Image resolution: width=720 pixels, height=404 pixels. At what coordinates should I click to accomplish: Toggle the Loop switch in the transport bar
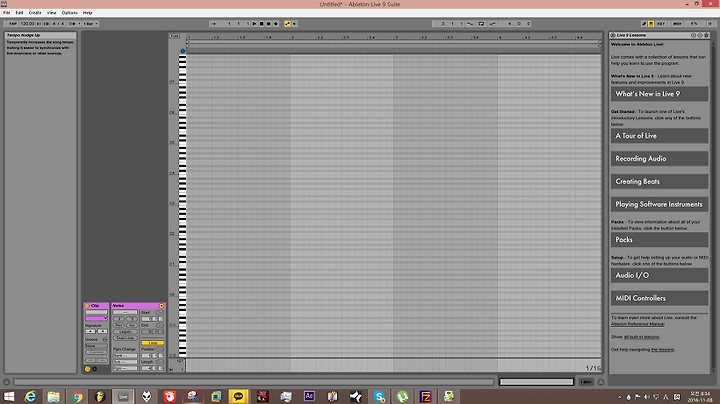481,23
